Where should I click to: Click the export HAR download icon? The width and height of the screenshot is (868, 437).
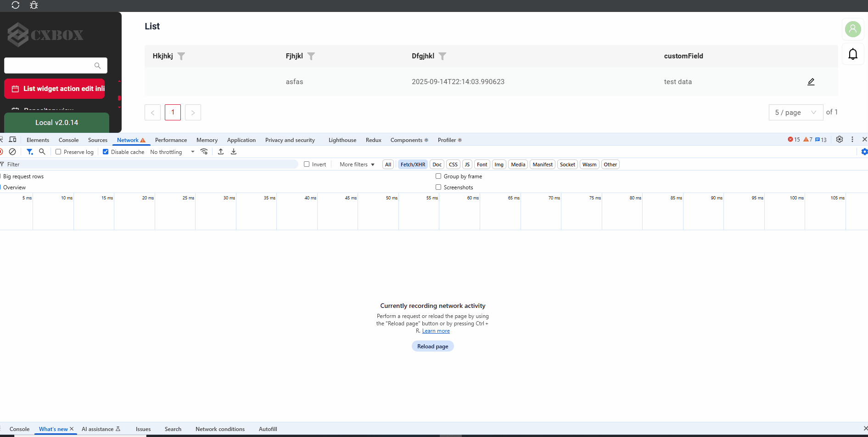[x=234, y=152]
